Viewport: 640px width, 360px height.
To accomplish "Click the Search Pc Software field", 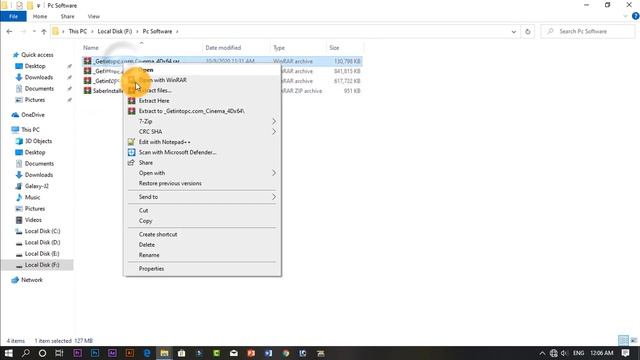I will coord(588,31).
